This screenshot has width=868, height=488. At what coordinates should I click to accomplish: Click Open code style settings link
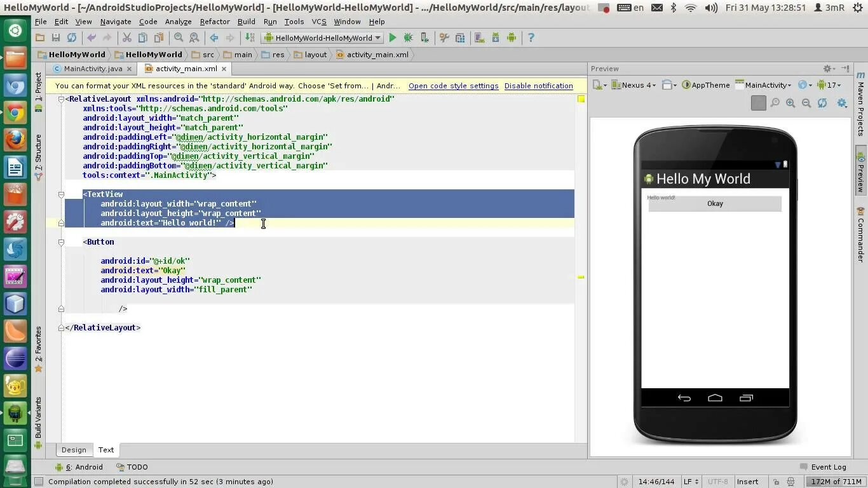pos(453,86)
